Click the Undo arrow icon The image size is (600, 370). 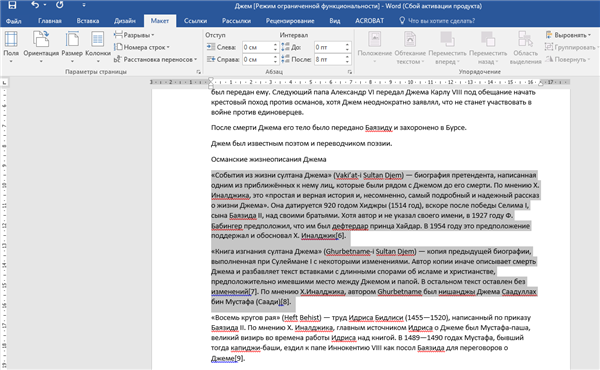point(35,5)
